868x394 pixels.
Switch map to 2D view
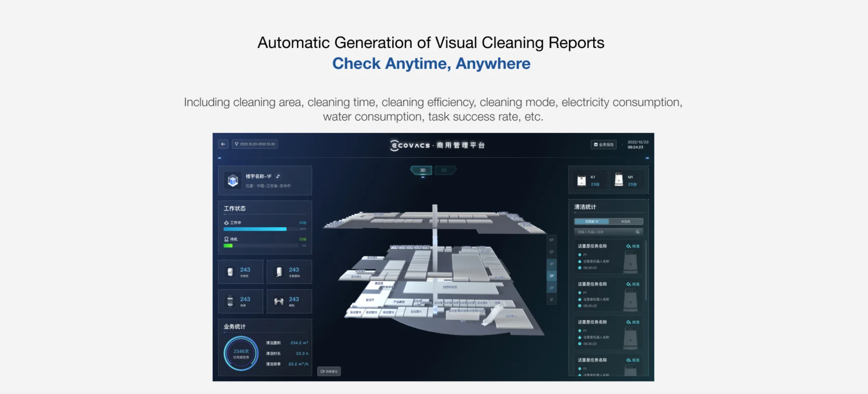[444, 170]
